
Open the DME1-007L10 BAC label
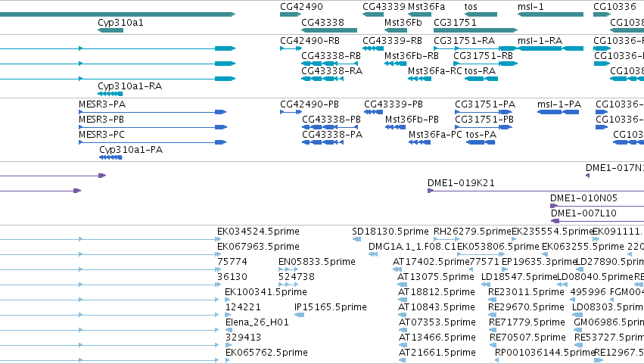pos(583,213)
